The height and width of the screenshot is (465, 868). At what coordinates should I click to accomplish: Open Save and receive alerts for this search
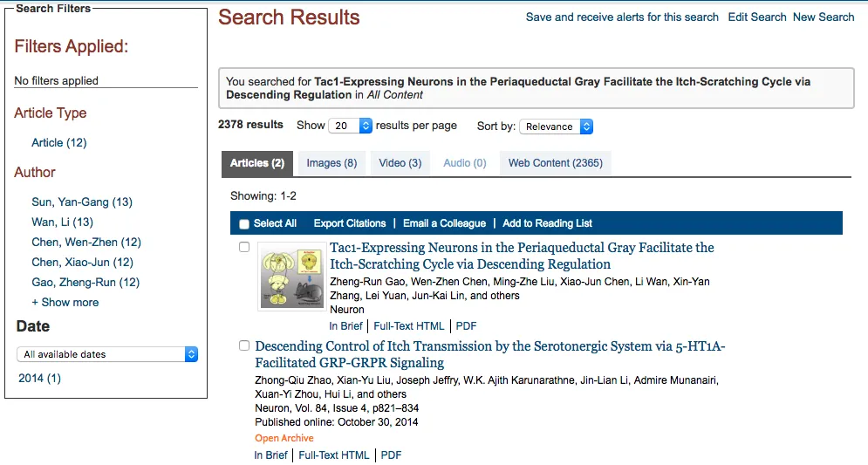(622, 17)
